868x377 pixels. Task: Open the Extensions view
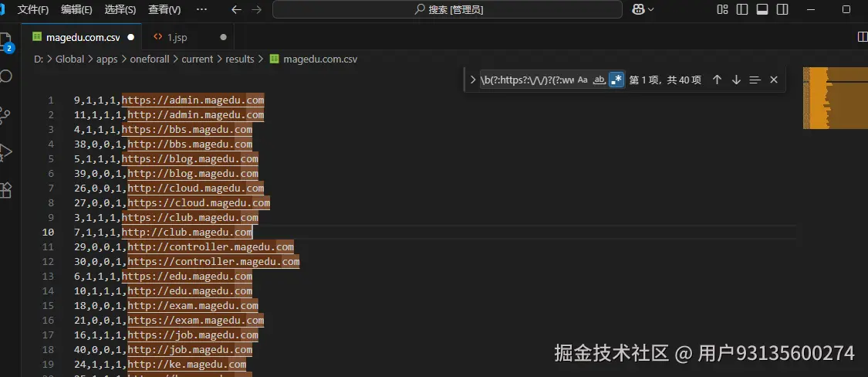(x=5, y=189)
